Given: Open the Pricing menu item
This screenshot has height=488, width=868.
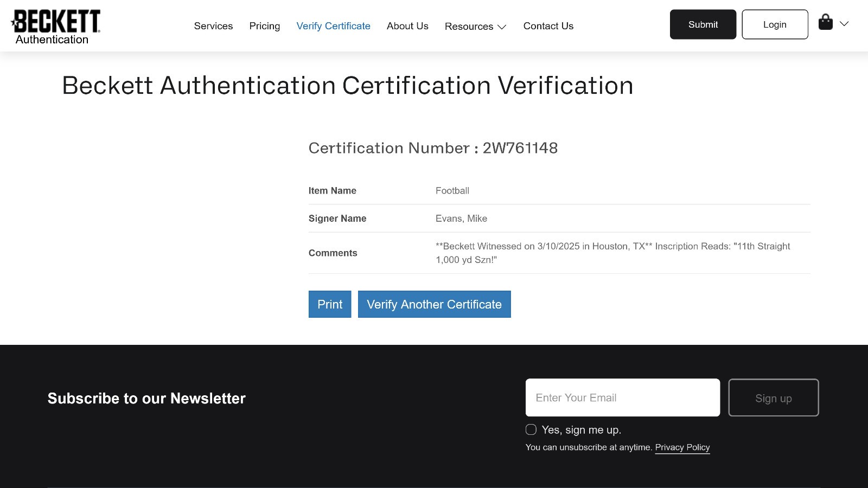Looking at the screenshot, I should [x=265, y=26].
